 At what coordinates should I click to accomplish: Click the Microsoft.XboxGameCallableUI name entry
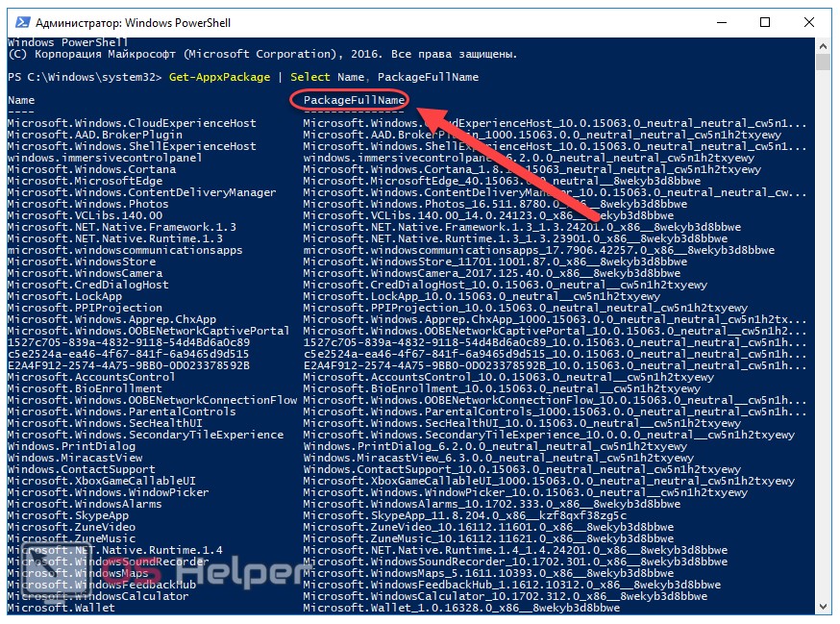pos(102,481)
